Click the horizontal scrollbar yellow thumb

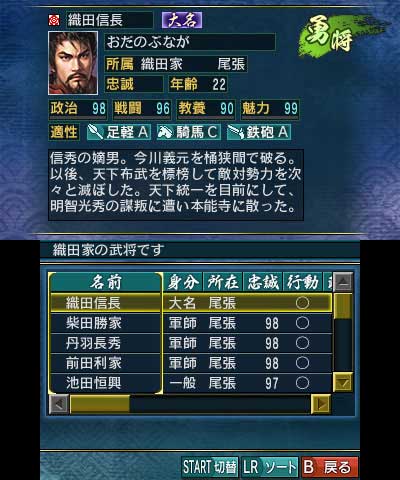tap(100, 404)
